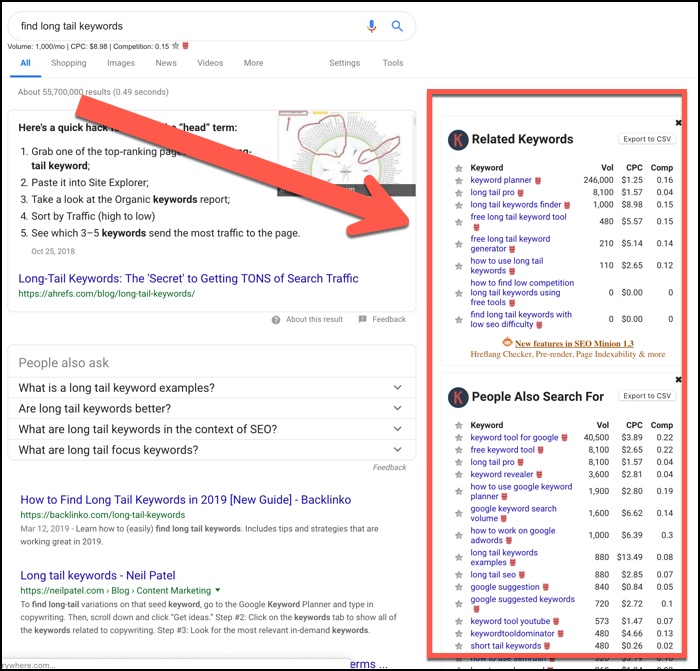Star the keyword tool for google row

[x=458, y=438]
